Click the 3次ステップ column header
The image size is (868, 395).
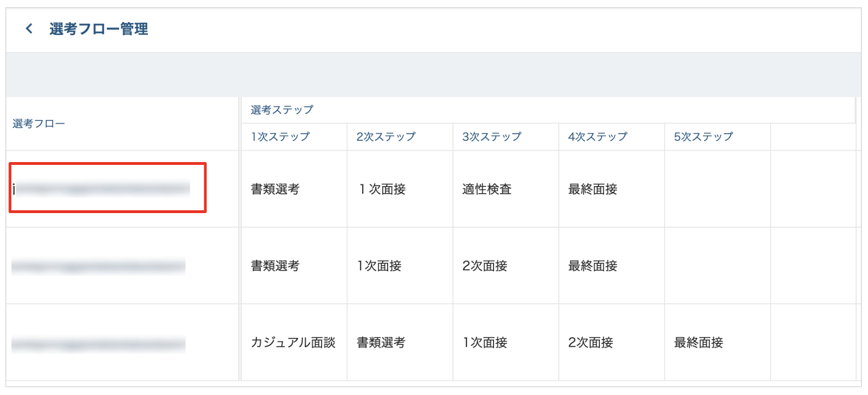tap(492, 137)
